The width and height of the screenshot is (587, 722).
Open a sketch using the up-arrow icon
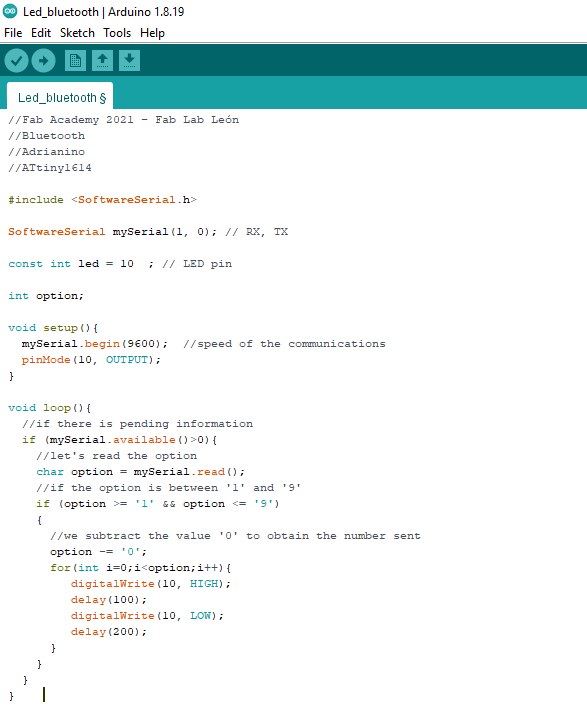point(103,61)
